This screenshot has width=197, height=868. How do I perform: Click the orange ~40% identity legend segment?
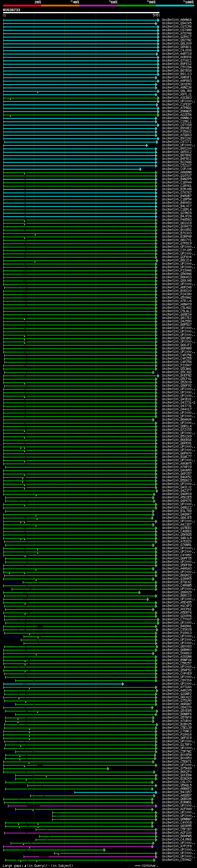tap(60, 6)
